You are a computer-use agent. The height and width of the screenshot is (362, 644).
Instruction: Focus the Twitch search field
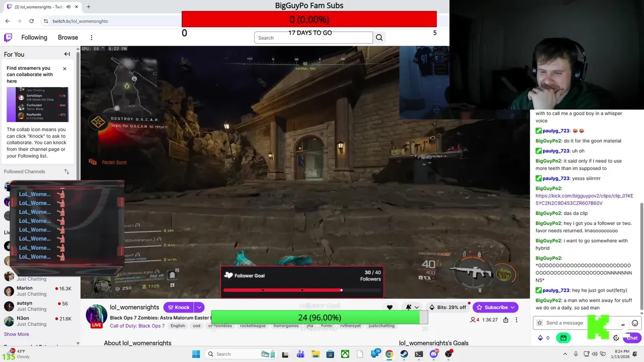(x=313, y=38)
